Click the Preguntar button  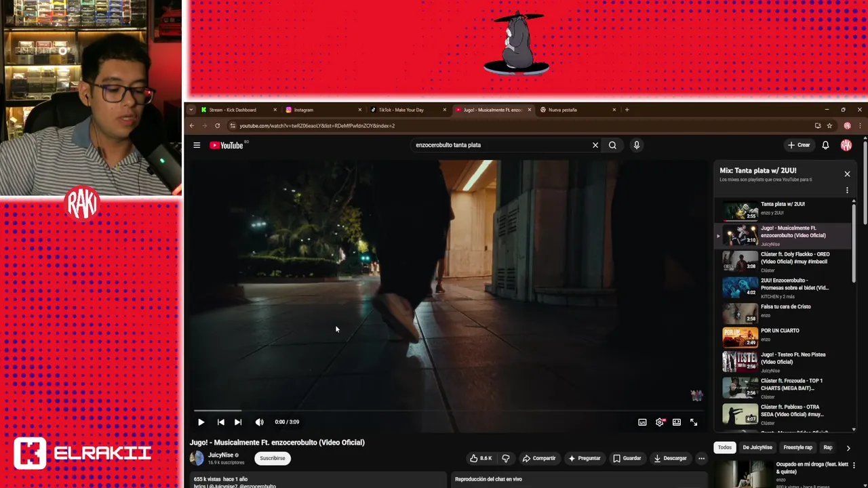coord(585,458)
